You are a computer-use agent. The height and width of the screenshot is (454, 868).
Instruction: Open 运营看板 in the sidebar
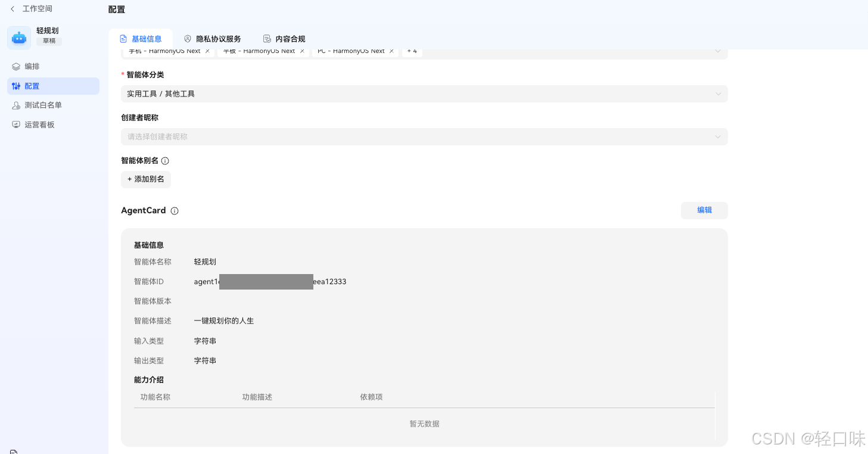point(53,125)
